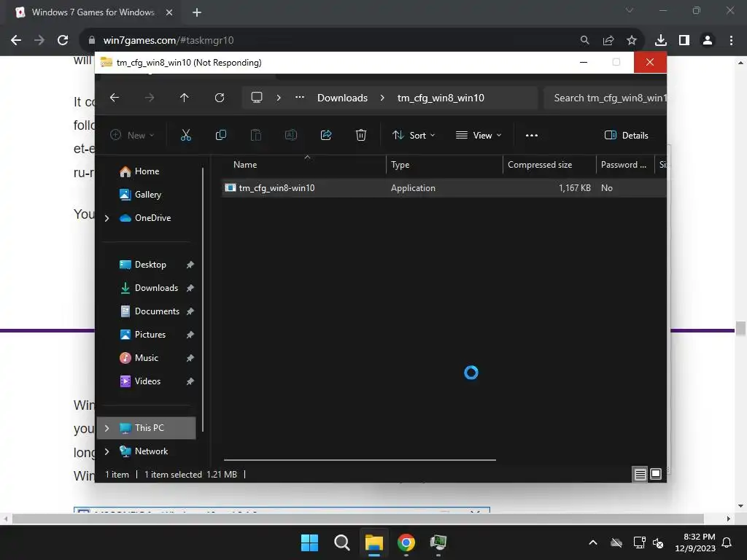Click the Explorer forward arrow
747x560 pixels.
150,98
